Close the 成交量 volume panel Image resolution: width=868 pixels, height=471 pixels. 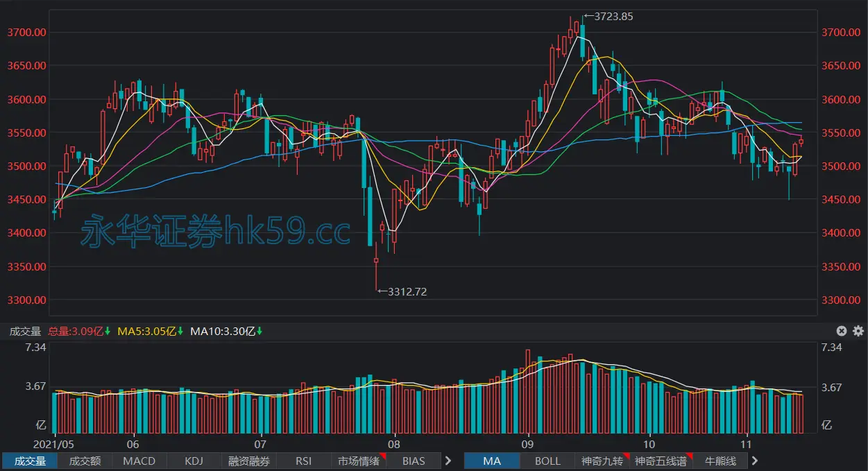[x=842, y=331]
